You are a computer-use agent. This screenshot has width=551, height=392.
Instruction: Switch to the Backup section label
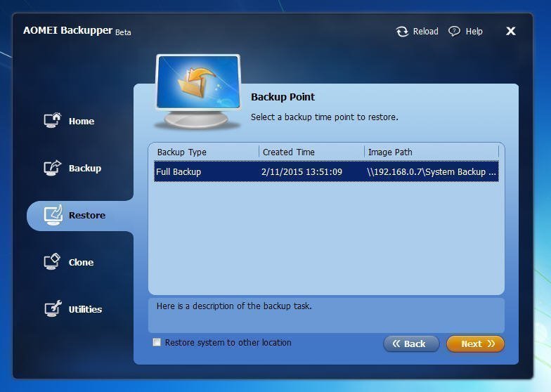(85, 169)
